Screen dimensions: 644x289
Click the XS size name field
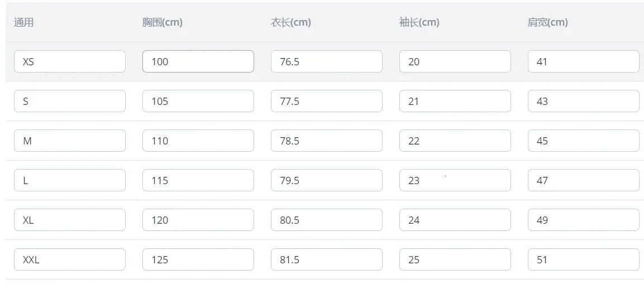(70, 61)
